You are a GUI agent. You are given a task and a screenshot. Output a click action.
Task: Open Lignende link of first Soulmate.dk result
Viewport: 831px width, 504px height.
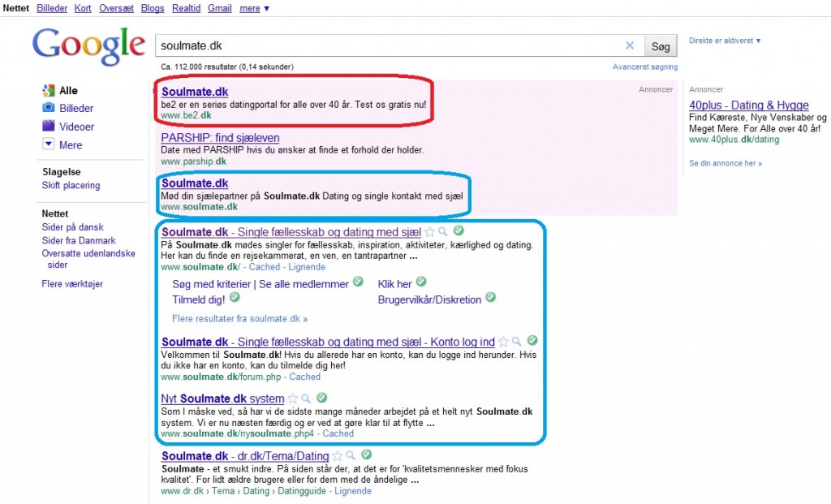click(x=307, y=266)
